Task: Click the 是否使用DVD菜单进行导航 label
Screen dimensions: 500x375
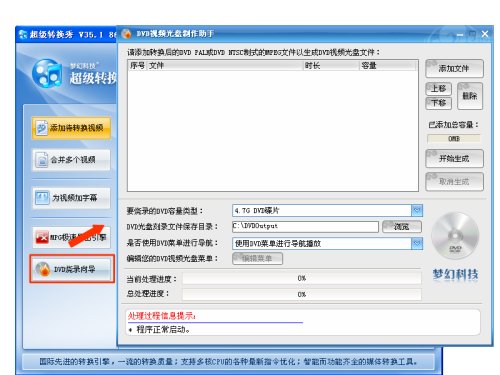Action: pos(172,243)
